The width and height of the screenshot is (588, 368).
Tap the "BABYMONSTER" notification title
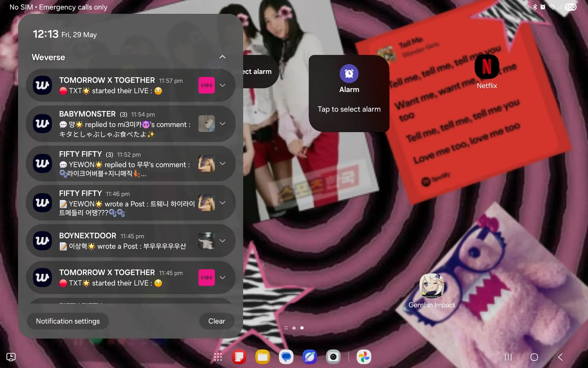(x=87, y=114)
